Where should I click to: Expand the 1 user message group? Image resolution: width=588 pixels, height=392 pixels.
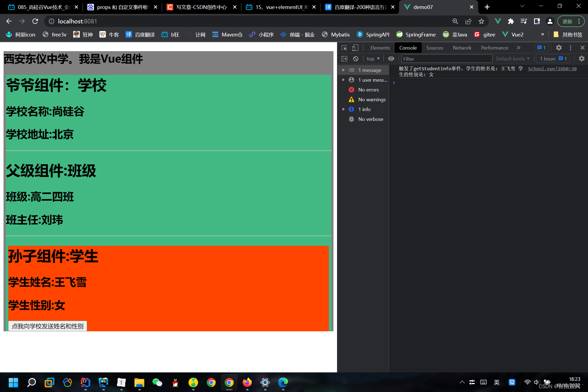coord(343,80)
